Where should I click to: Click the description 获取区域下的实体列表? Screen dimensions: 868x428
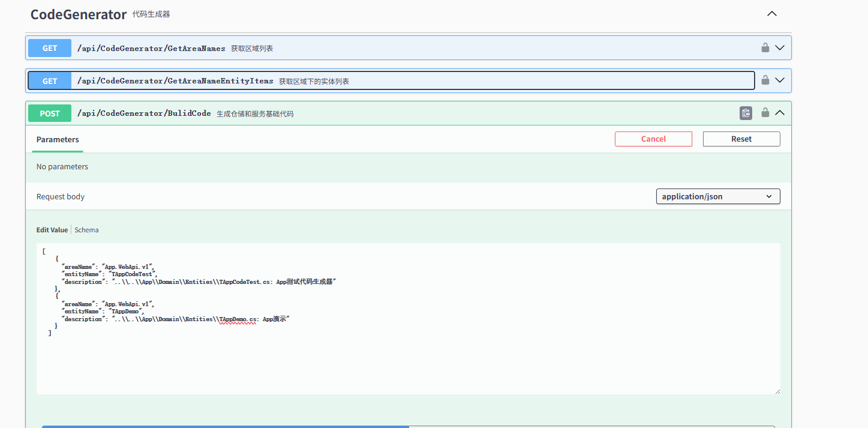click(314, 81)
